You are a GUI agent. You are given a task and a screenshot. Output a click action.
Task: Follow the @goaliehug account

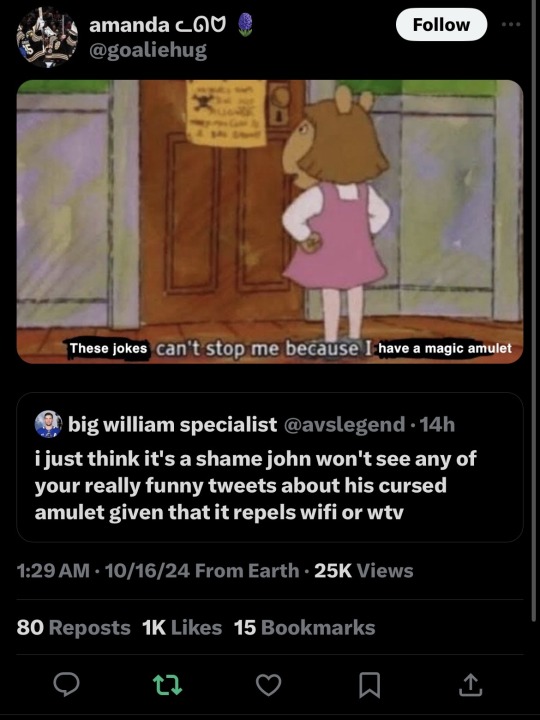[x=441, y=25]
